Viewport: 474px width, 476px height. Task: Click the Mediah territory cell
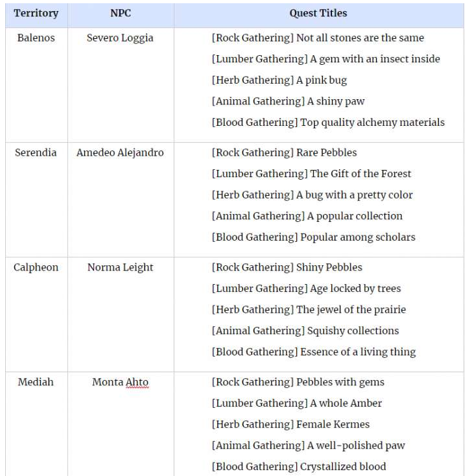click(x=36, y=382)
